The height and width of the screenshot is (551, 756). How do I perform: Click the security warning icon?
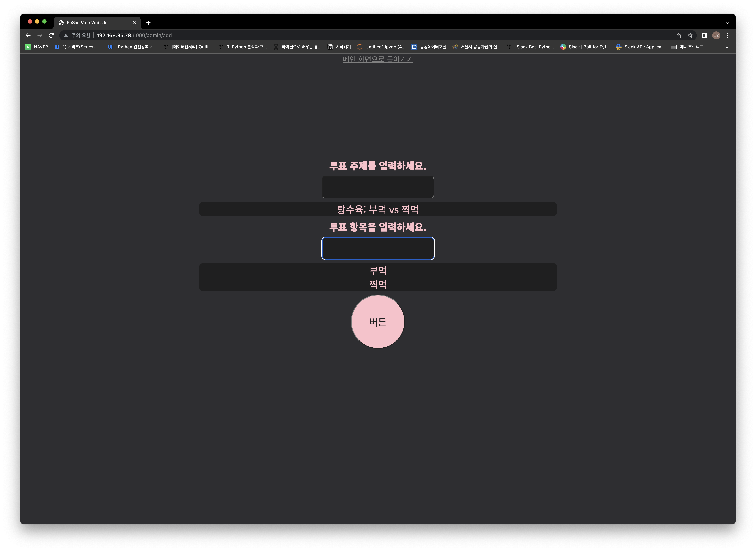point(66,35)
